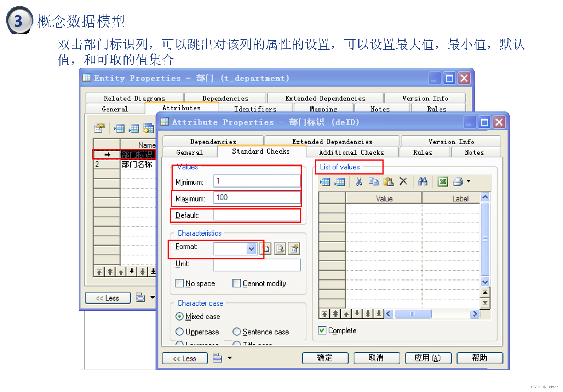Click the Print printer icon in List of values
563x392 pixels.
pyautogui.click(x=458, y=182)
